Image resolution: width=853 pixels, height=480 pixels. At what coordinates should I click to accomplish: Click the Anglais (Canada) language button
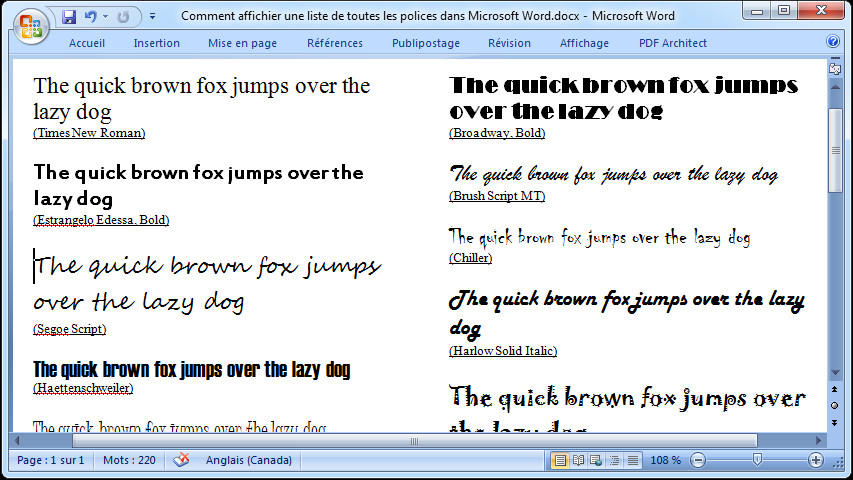click(x=248, y=460)
